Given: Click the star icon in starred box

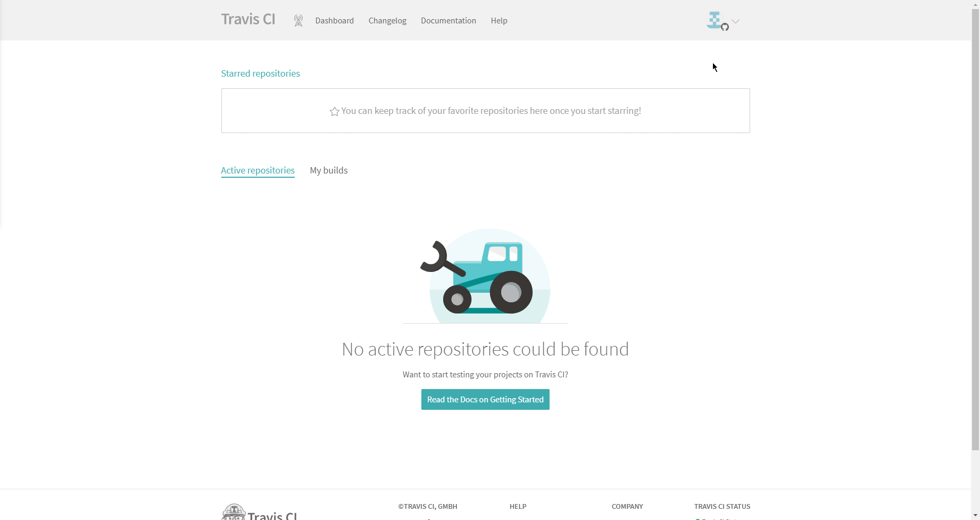Looking at the screenshot, I should pyautogui.click(x=334, y=112).
